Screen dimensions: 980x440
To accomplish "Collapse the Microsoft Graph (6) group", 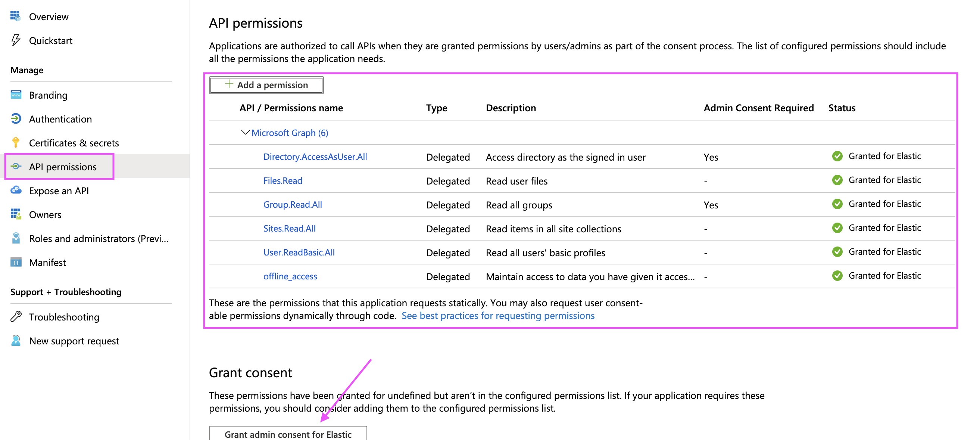I will (x=245, y=133).
